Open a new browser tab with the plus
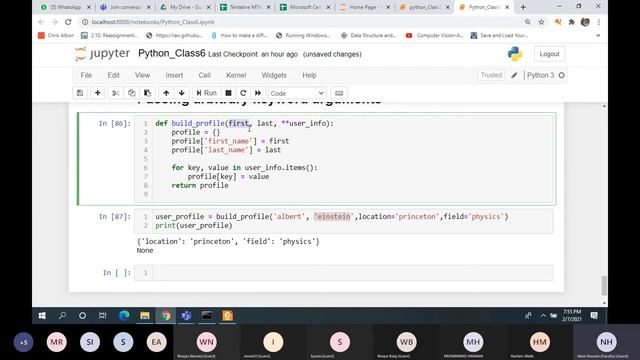This screenshot has height=360, width=640. click(x=523, y=7)
